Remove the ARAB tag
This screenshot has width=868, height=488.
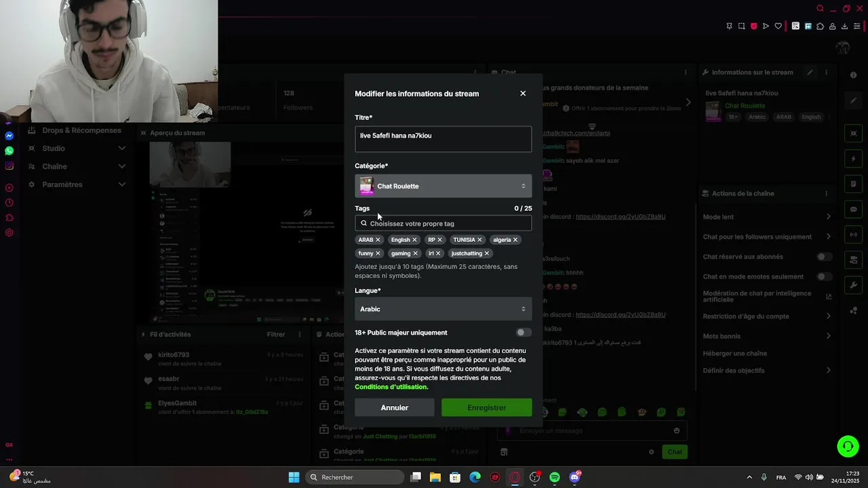tap(378, 240)
